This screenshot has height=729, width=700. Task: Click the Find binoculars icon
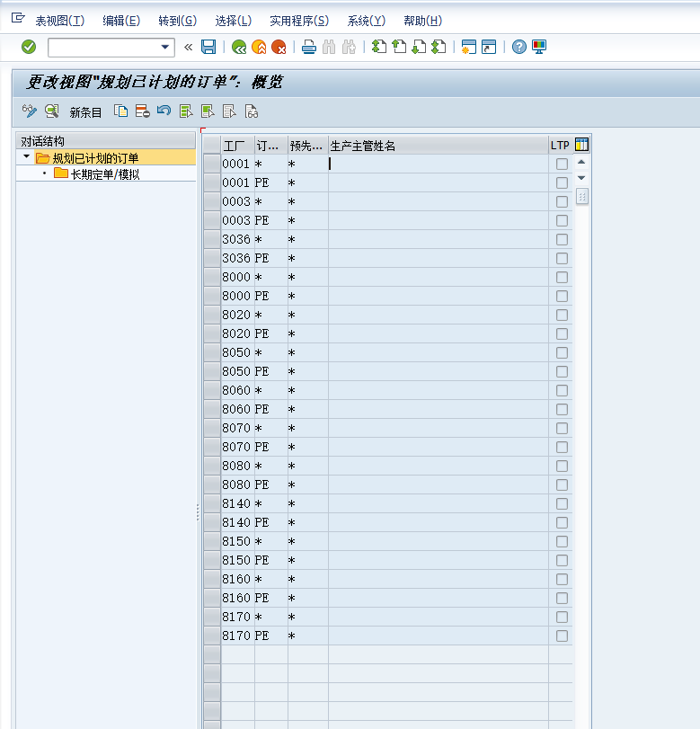click(x=329, y=47)
